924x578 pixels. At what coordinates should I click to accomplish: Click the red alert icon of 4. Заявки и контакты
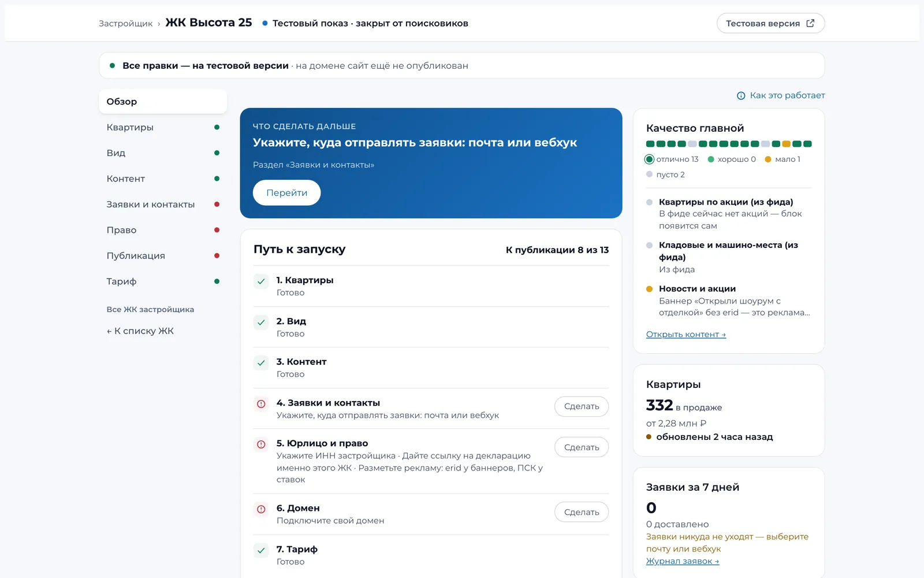(261, 404)
